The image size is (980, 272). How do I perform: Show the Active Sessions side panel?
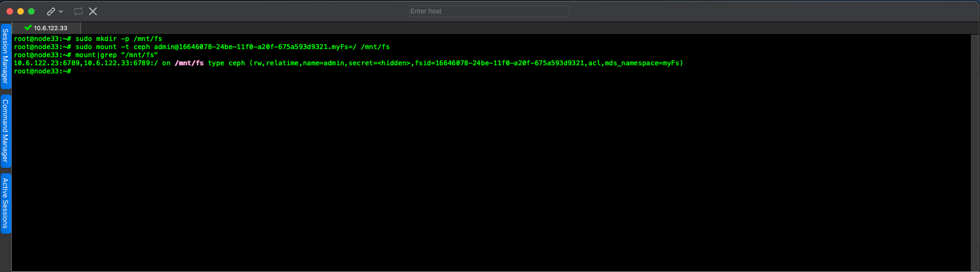(5, 203)
